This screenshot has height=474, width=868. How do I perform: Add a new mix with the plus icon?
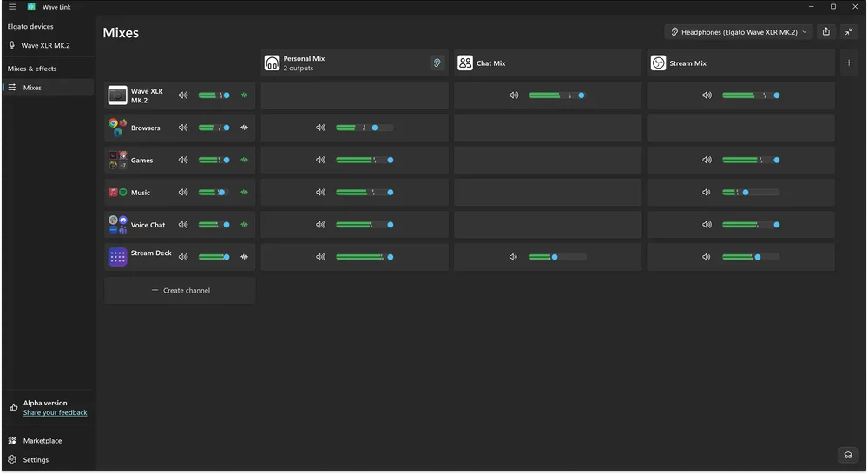click(x=849, y=63)
